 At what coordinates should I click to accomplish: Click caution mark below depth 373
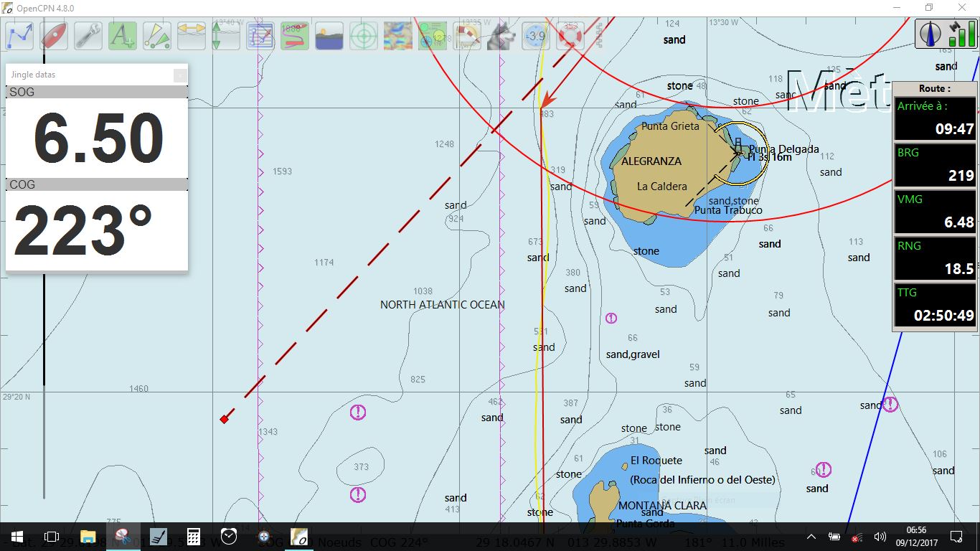357,494
